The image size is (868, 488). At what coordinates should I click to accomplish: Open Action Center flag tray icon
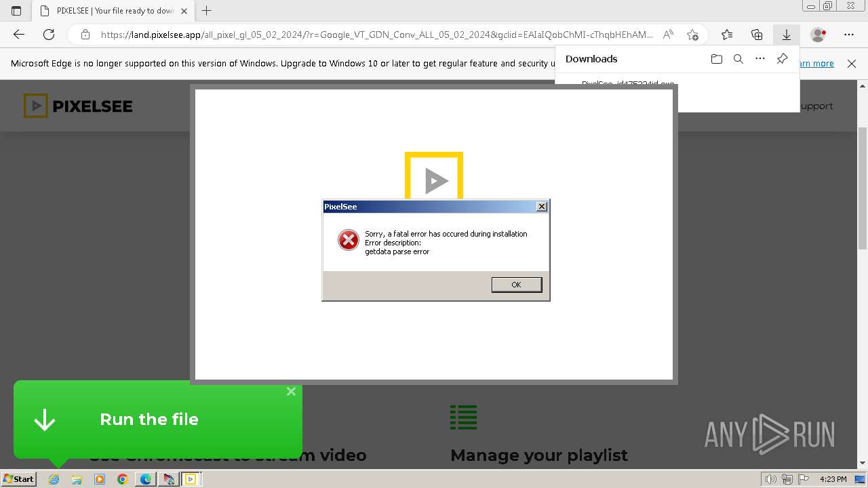click(804, 479)
